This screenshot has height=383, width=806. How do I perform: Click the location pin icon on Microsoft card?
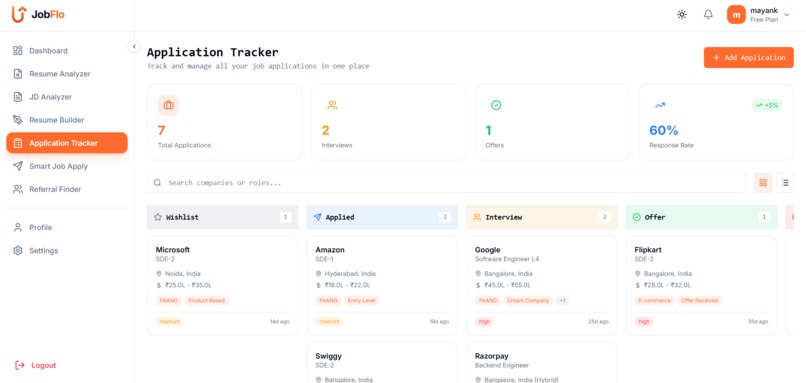[159, 273]
